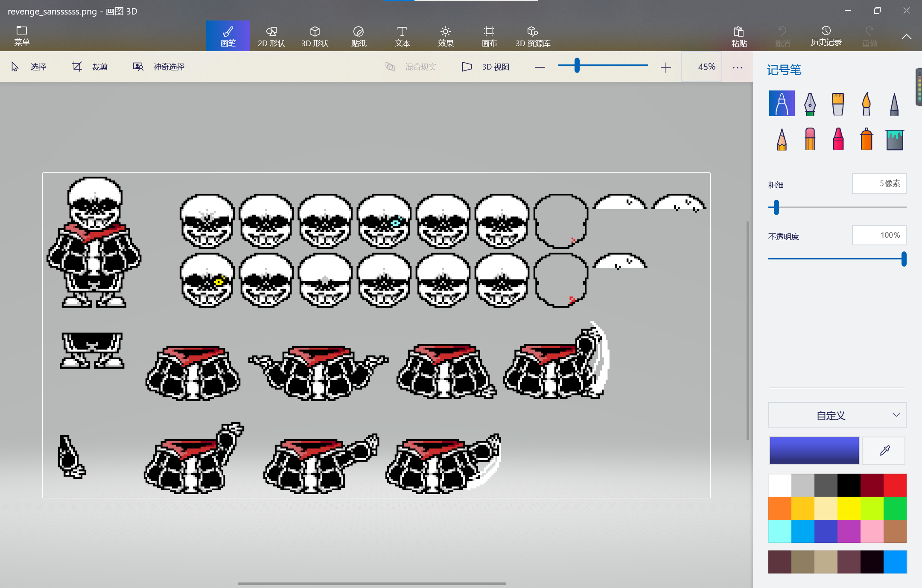Select the Oil brush tool
922x588 pixels.
point(838,103)
